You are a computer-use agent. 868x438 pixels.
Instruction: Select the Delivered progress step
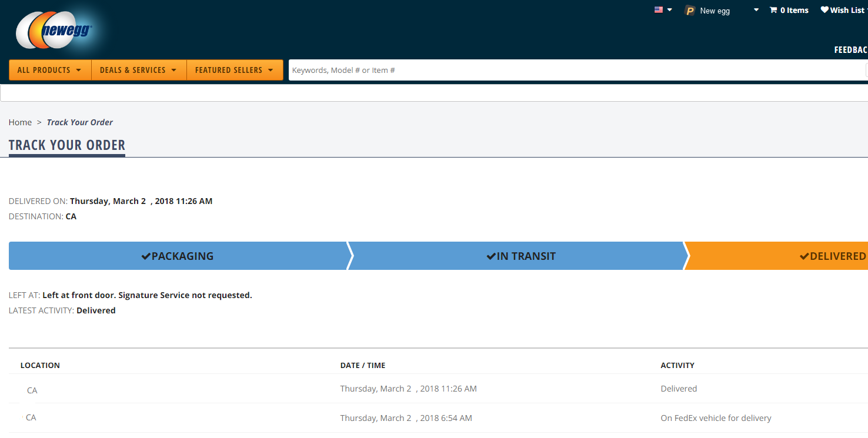[776, 256]
